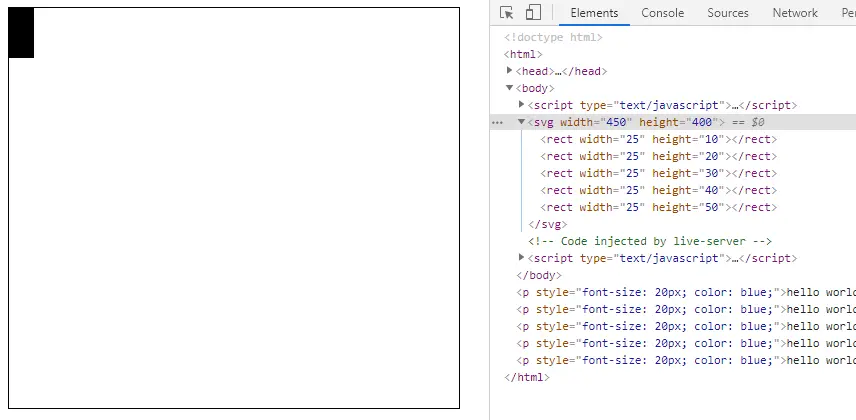Select the rect with height 50
856x420 pixels.
(658, 207)
